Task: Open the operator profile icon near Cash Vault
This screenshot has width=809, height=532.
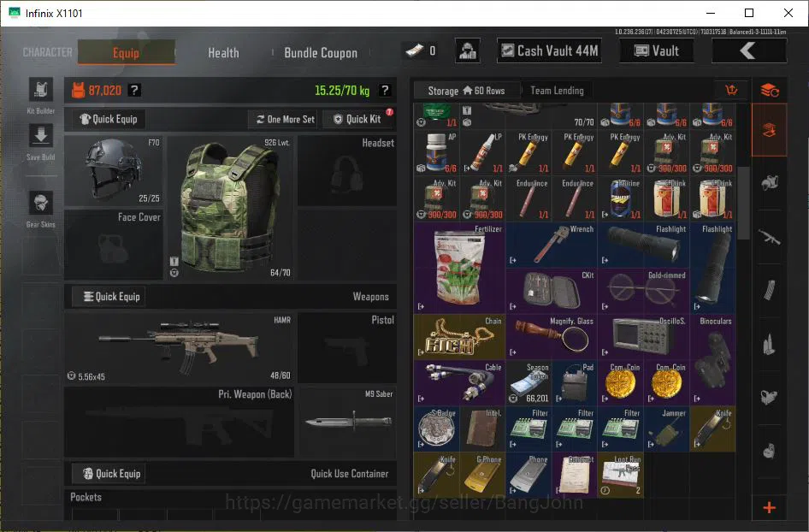Action: [x=468, y=50]
